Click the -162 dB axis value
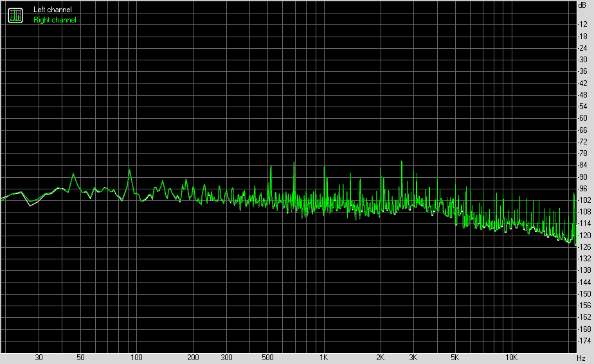The width and height of the screenshot is (594, 364). [584, 318]
